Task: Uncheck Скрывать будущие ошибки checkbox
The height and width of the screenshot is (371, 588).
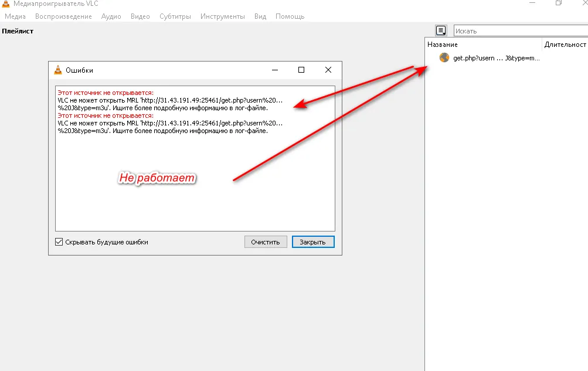Action: pos(59,241)
